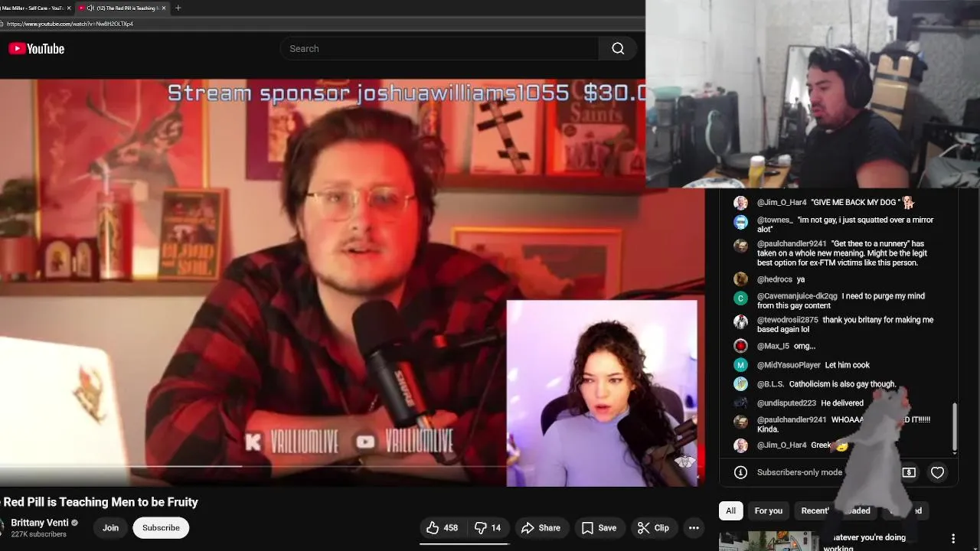Dislike the video, 14 thumbs down
980x551 pixels.
[x=488, y=528]
